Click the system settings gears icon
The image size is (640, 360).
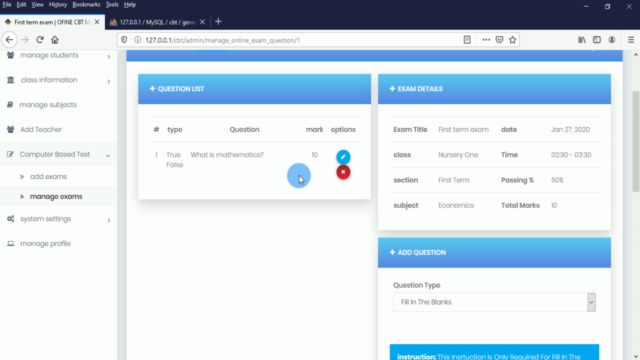point(11,219)
